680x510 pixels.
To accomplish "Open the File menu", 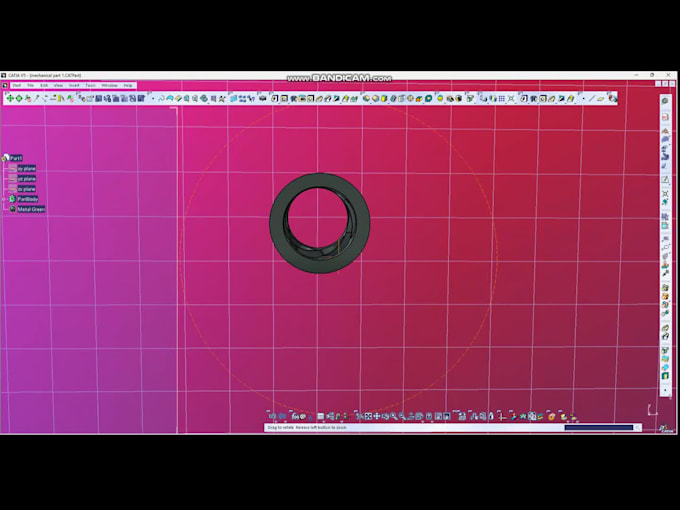I will coord(30,85).
